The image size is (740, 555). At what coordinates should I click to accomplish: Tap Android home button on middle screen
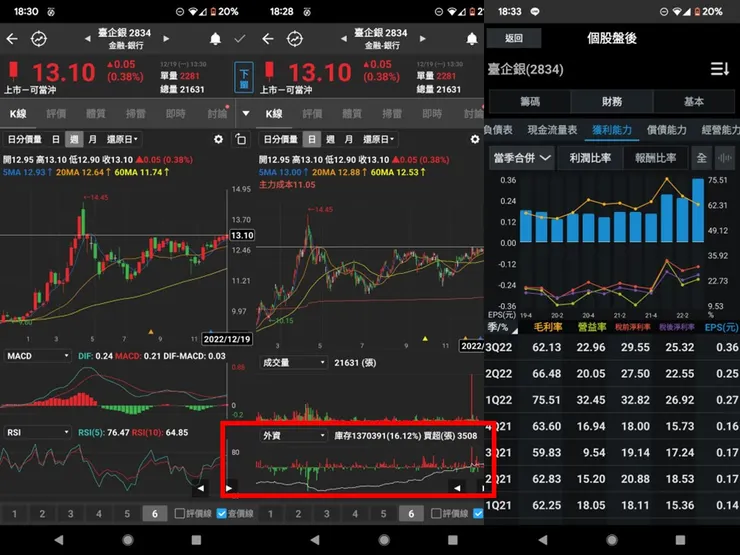click(x=384, y=539)
